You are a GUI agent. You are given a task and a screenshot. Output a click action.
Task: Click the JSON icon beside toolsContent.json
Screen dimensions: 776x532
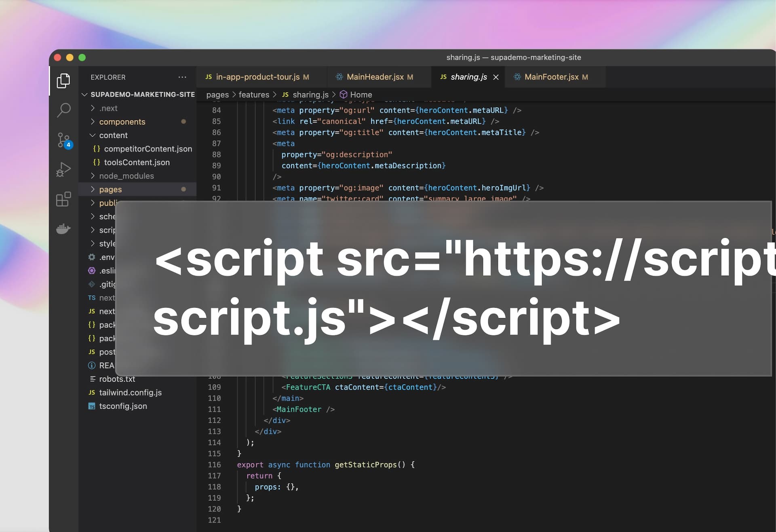(x=97, y=162)
